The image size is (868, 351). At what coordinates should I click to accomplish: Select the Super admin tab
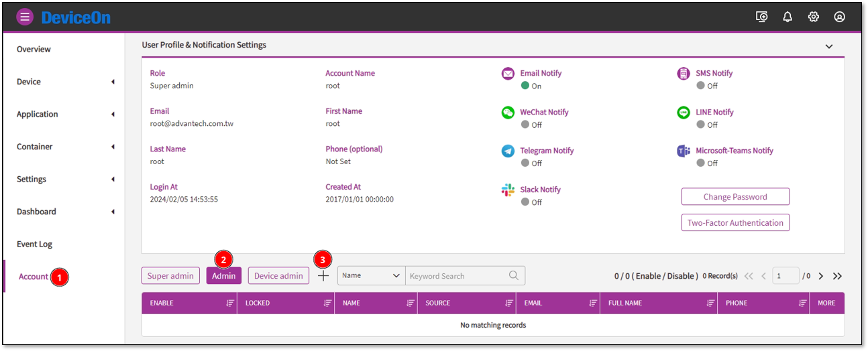[x=170, y=276]
